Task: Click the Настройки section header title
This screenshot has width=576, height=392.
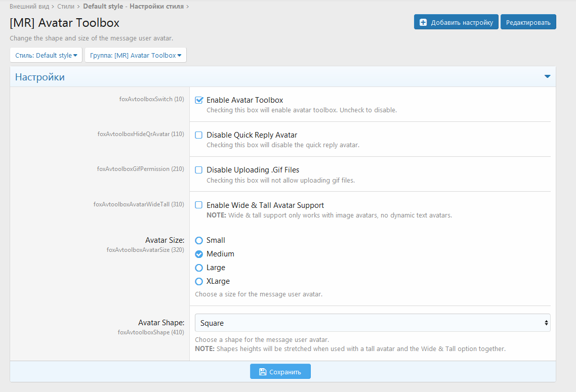Action: click(x=40, y=77)
